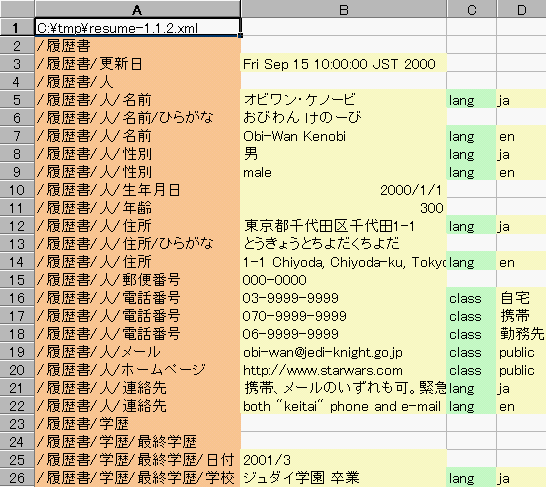The height and width of the screenshot is (487, 546).
Task: Select the select-all corner box
Action: tap(17, 9)
